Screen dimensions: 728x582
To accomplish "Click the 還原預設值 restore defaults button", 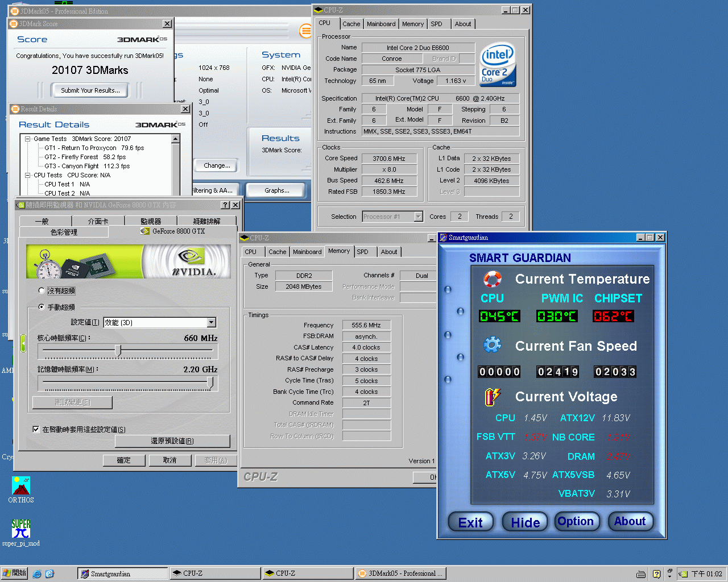I will coord(172,441).
